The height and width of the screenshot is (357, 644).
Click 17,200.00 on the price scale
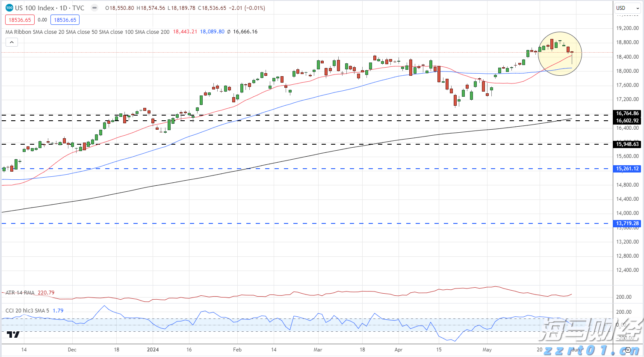[627, 99]
